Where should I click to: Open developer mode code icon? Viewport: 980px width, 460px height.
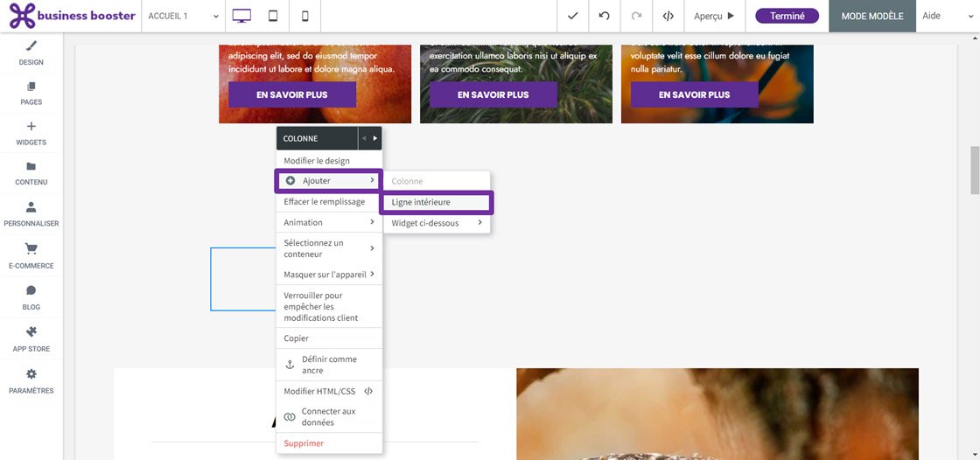tap(668, 16)
